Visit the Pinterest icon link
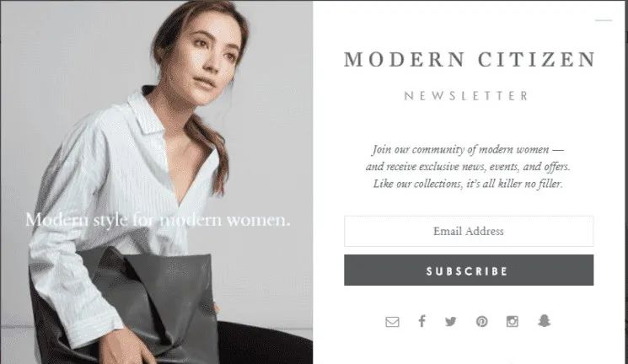 [482, 322]
